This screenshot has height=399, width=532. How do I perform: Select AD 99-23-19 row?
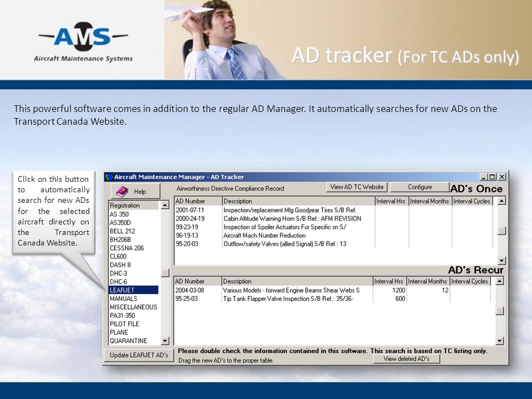pos(333,227)
